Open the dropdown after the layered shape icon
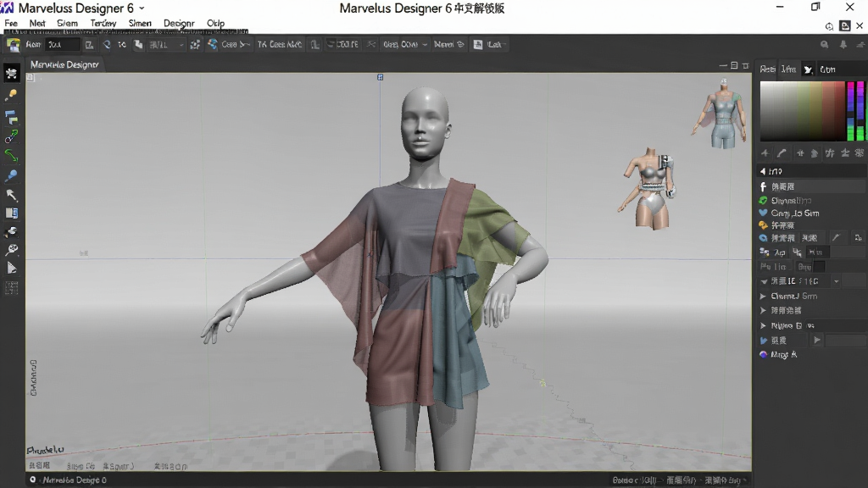 [181, 45]
